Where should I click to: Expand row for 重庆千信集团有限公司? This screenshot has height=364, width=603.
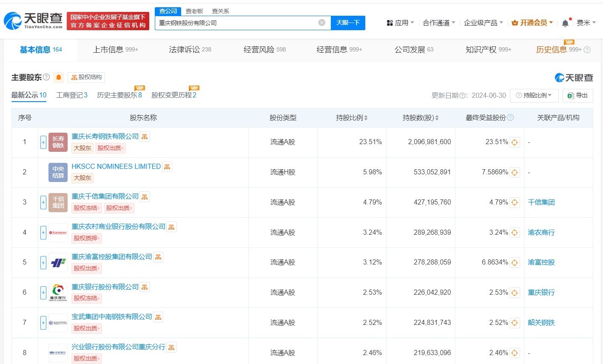point(43,202)
